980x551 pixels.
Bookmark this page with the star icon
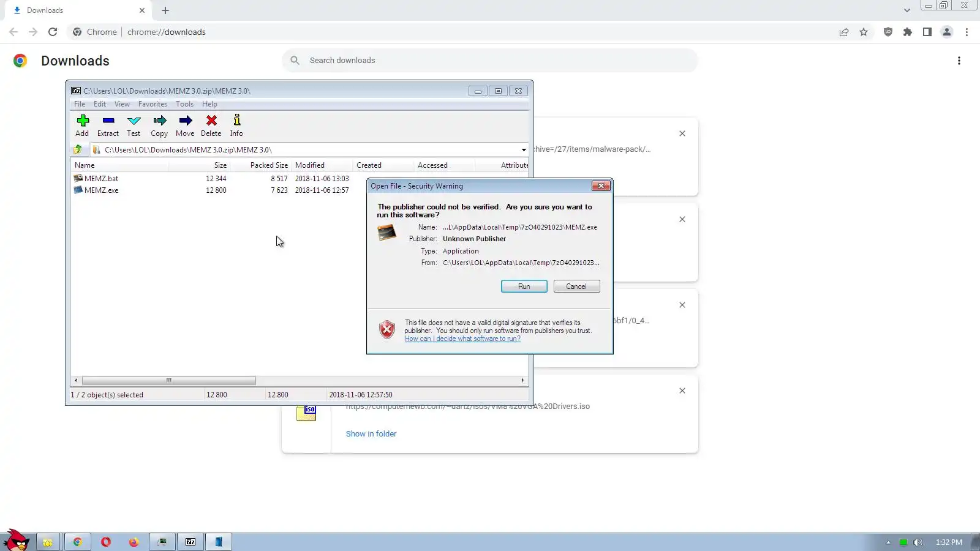(x=864, y=32)
